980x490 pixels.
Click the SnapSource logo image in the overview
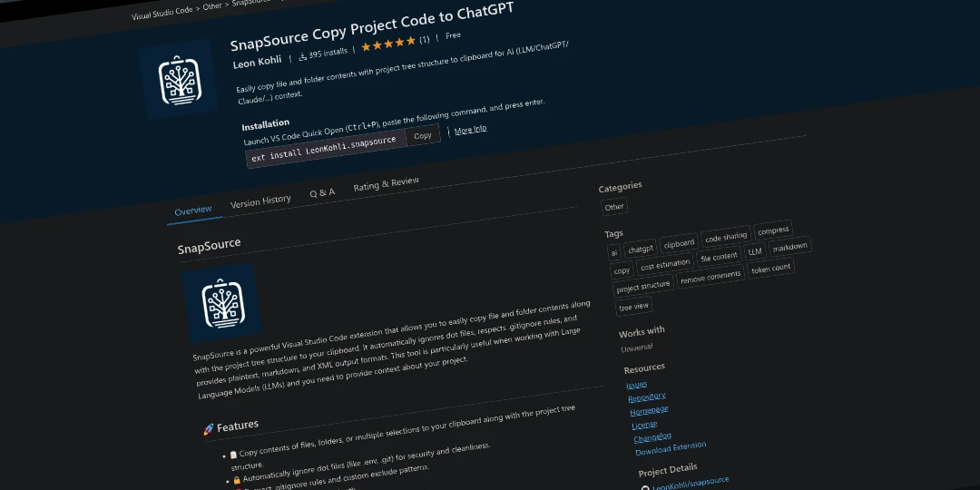tap(222, 302)
